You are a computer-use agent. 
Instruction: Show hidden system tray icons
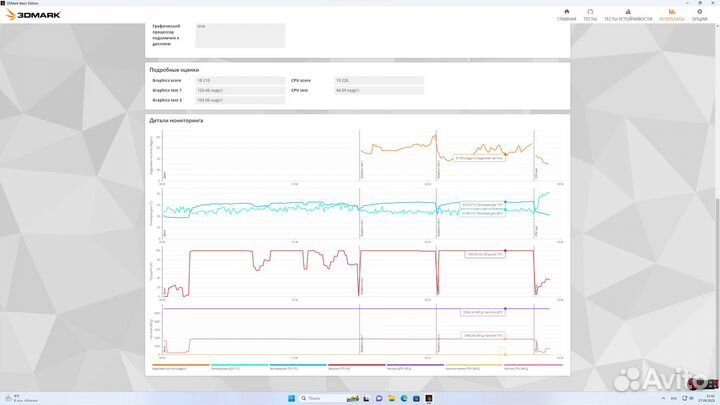point(663,398)
